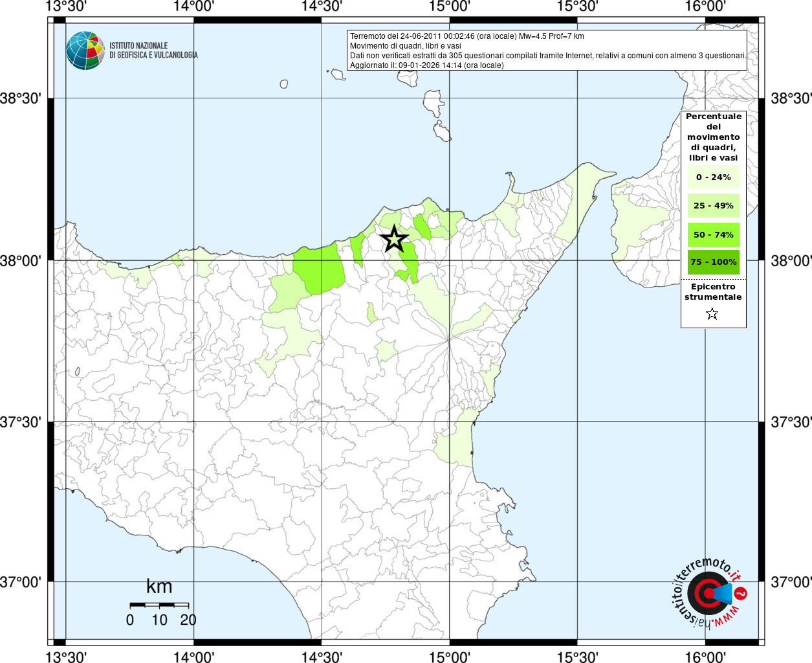Image resolution: width=812 pixels, height=663 pixels.
Task: Click the top axis label 15°00'
Action: [449, 6]
